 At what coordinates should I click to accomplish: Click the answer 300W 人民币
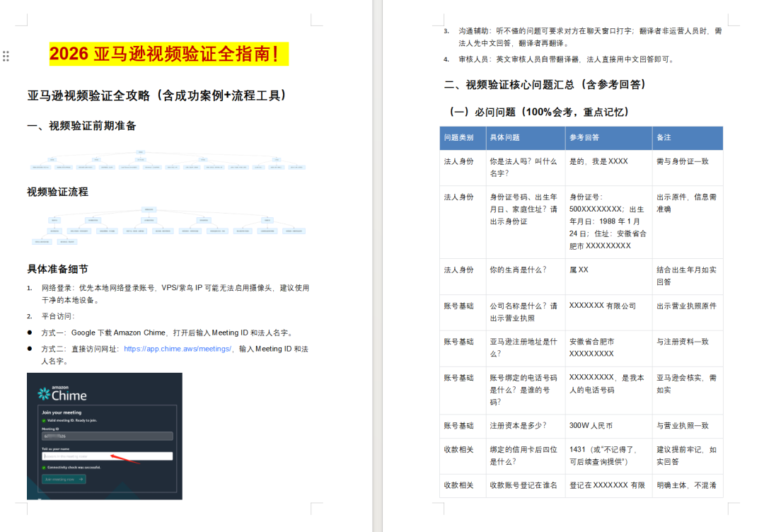(x=591, y=426)
